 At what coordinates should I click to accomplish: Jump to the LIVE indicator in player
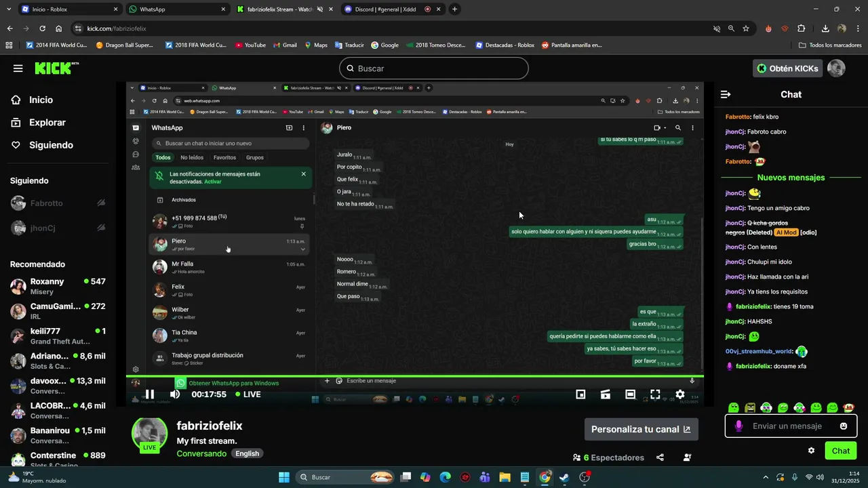[248, 394]
